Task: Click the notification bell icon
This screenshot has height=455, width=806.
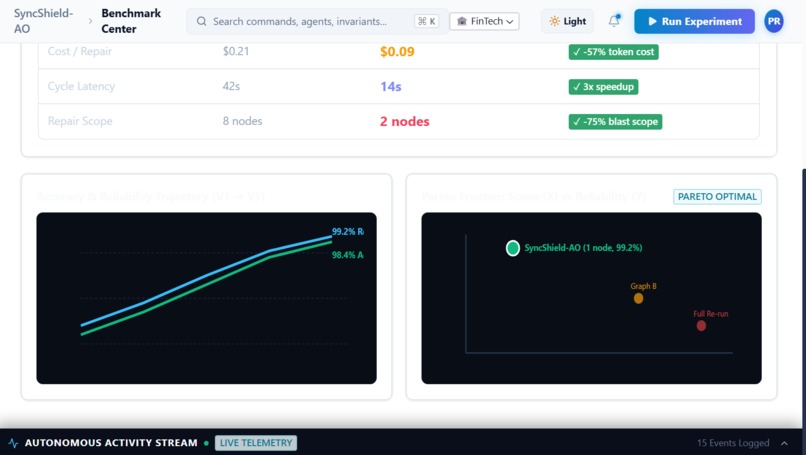Action: pos(614,21)
